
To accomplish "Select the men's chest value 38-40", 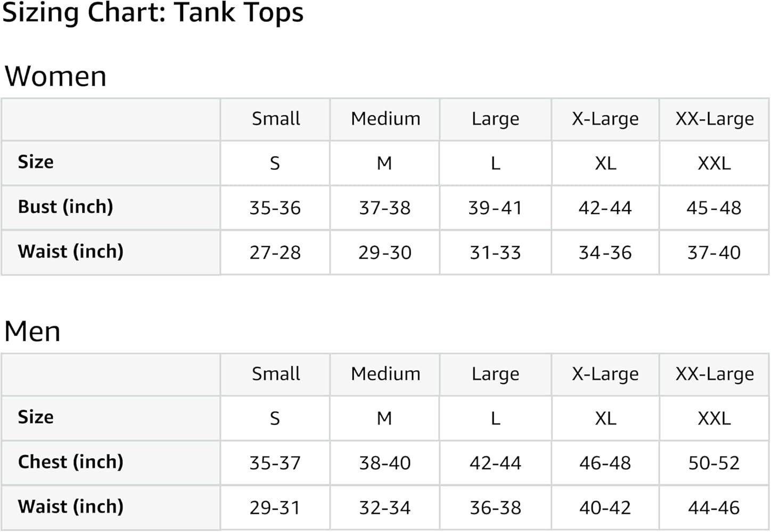I will 385,463.
